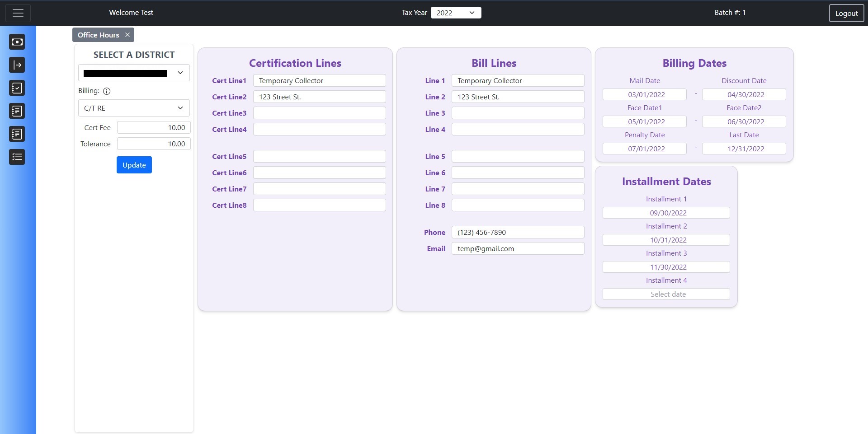Focus the empty Cert Line8 field
Screen dimensions: 868x434
pos(320,205)
